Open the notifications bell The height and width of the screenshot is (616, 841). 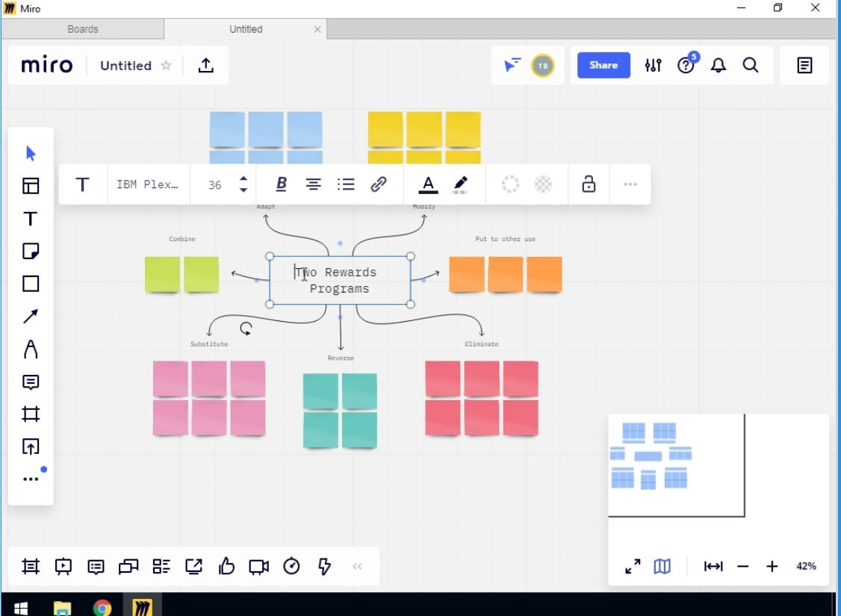click(x=719, y=66)
